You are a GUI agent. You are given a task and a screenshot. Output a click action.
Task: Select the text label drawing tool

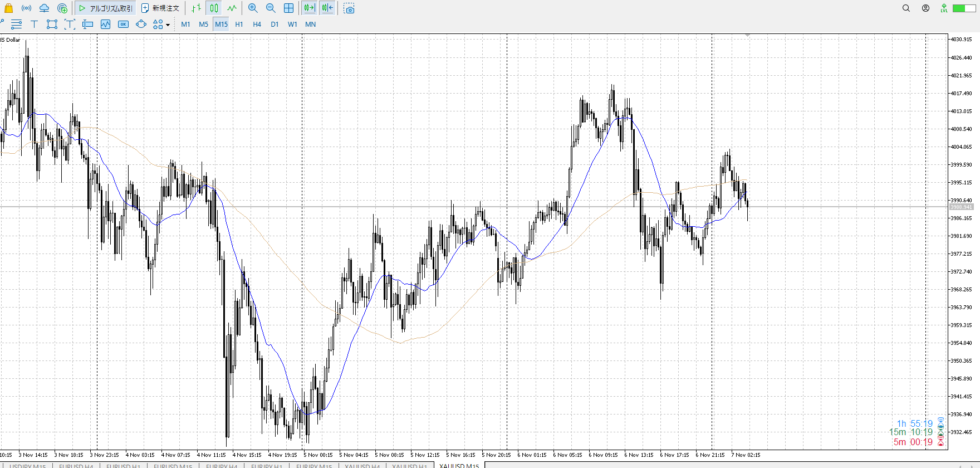pyautogui.click(x=34, y=25)
